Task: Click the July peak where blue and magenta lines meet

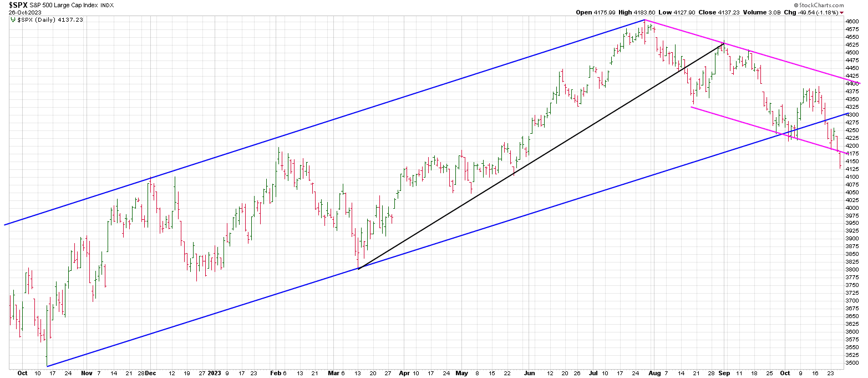Action: [x=644, y=20]
